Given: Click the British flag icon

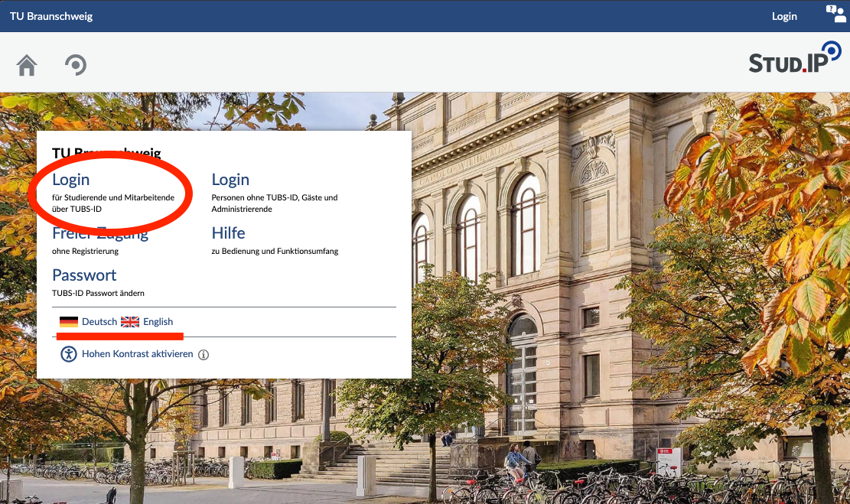Looking at the screenshot, I should [x=130, y=322].
